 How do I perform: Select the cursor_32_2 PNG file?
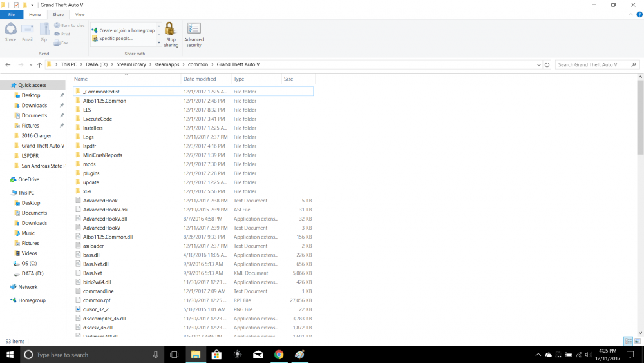193,309
